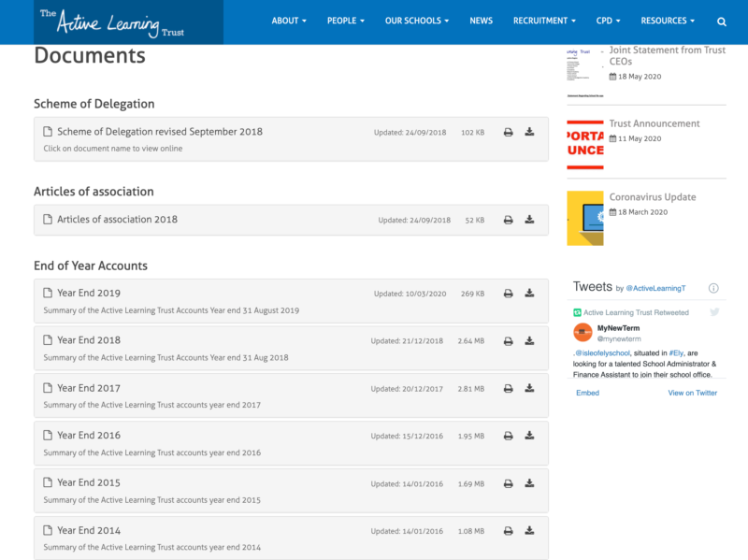Screen dimensions: 748x560
Task: Open the Year End 2014 document
Action: (x=89, y=530)
